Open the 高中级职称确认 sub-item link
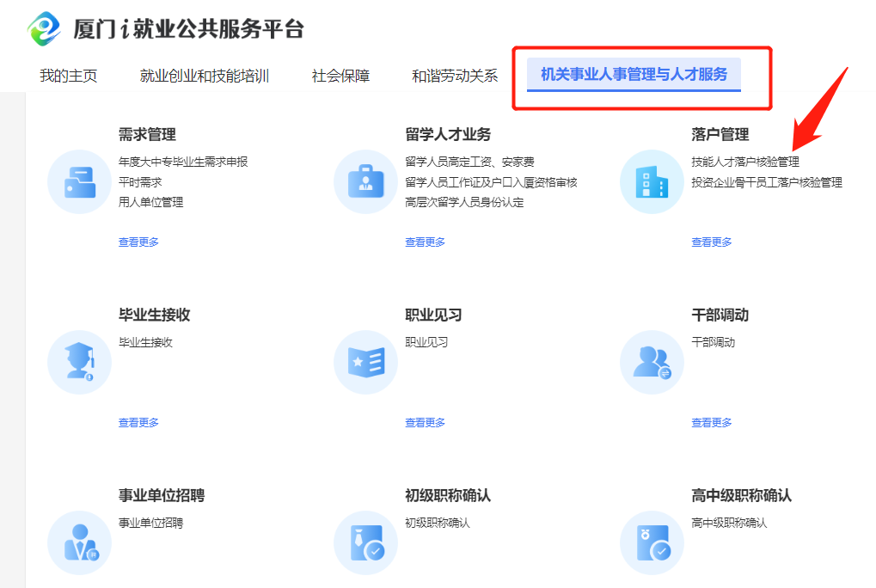The image size is (876, 588). [x=729, y=523]
